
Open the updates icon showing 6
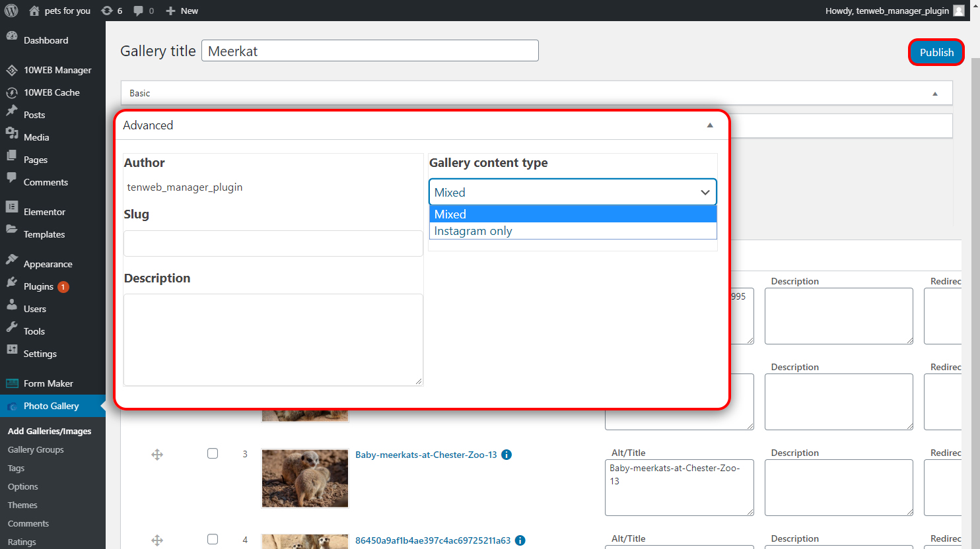(x=107, y=11)
